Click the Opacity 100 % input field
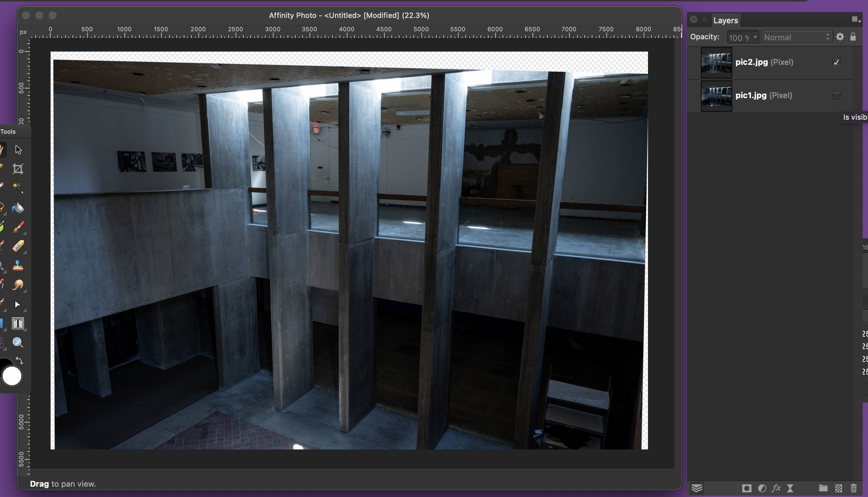Screen dimensions: 868x497 (739, 37)
